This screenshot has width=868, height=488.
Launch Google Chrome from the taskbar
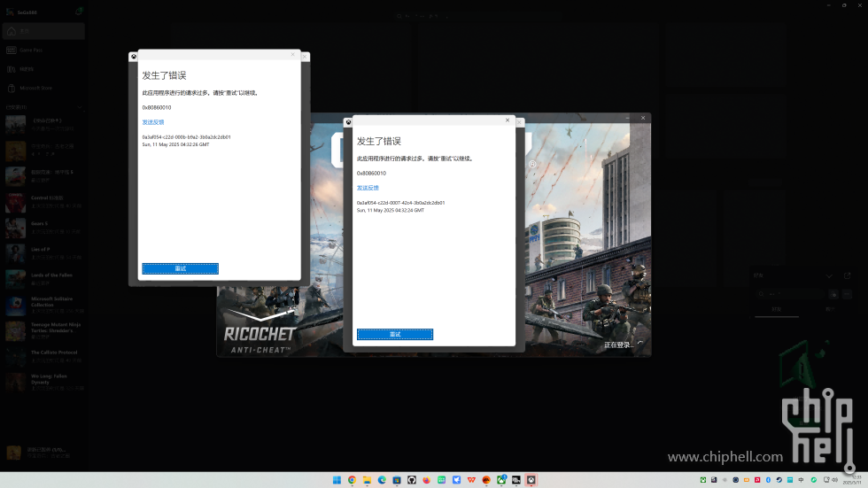(x=352, y=480)
